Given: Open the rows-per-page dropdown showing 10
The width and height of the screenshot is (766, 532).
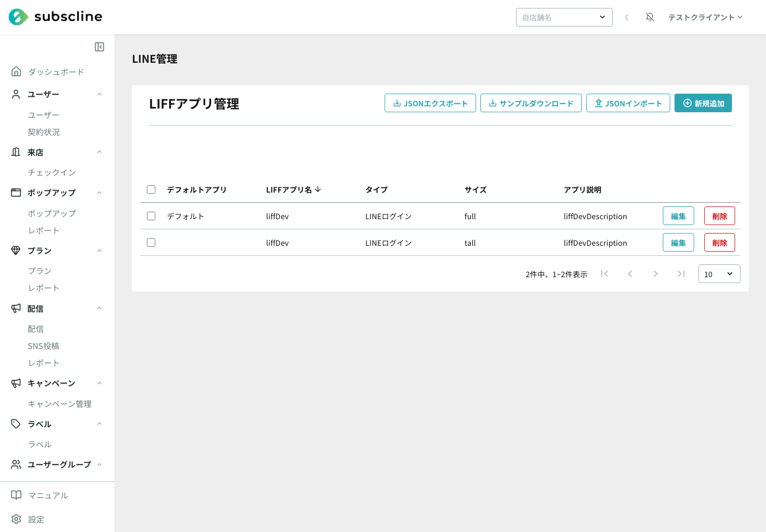Looking at the screenshot, I should pyautogui.click(x=719, y=274).
